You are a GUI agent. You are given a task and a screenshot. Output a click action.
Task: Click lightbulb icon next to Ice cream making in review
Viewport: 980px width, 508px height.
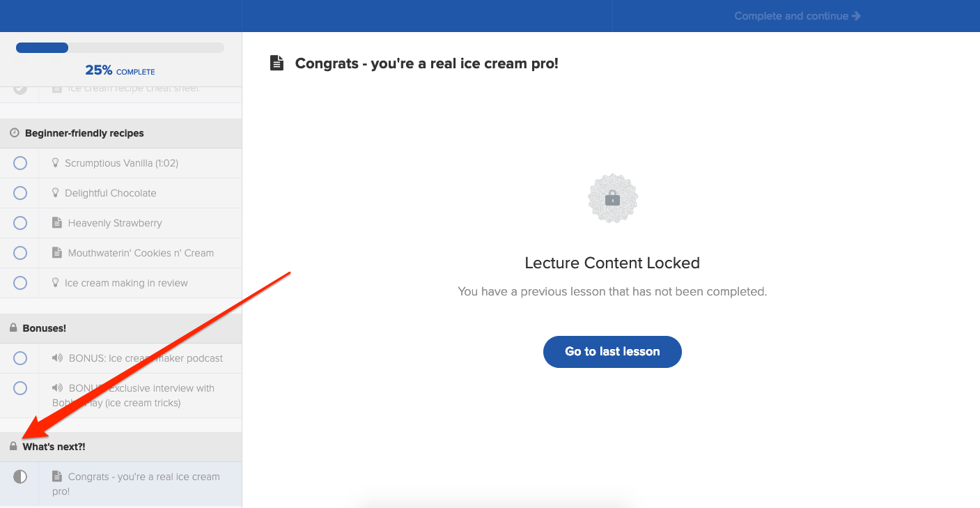click(x=56, y=283)
